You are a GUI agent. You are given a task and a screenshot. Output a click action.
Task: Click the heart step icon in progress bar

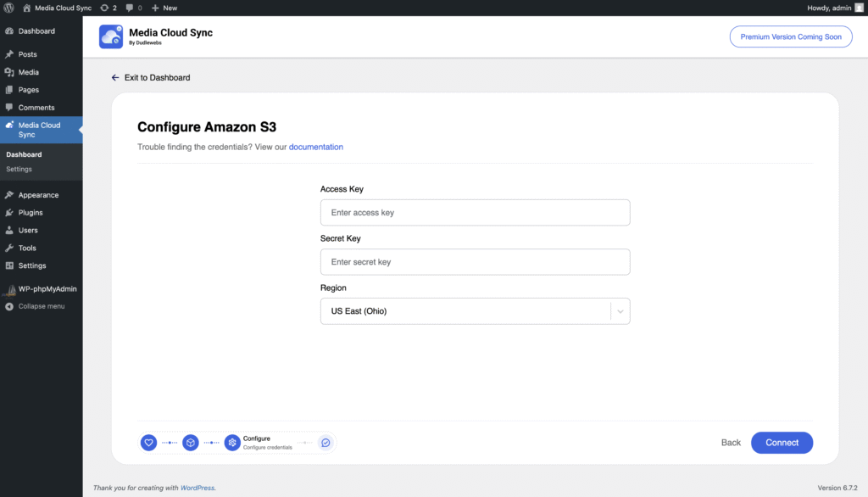(x=148, y=443)
